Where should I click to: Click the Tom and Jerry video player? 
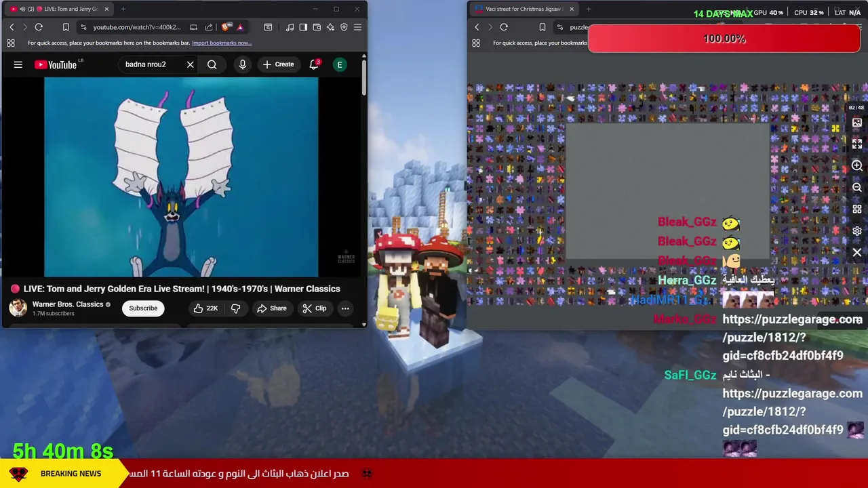[181, 177]
